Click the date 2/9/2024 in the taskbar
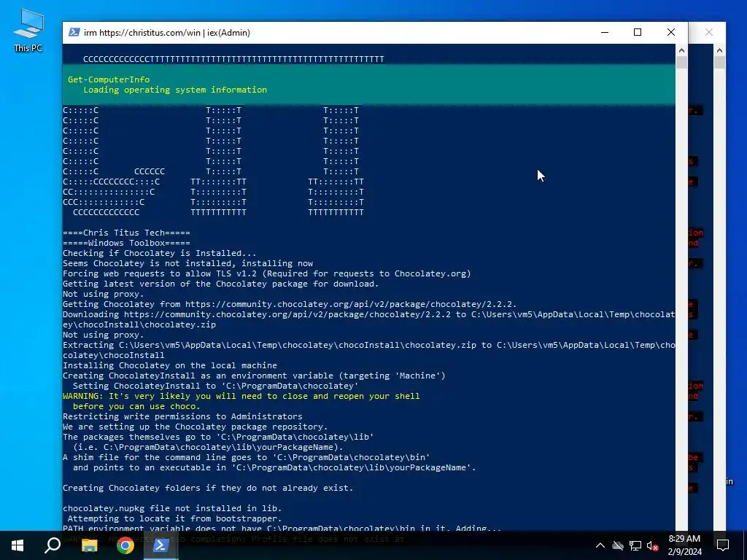The height and width of the screenshot is (560, 747). pyautogui.click(x=684, y=552)
